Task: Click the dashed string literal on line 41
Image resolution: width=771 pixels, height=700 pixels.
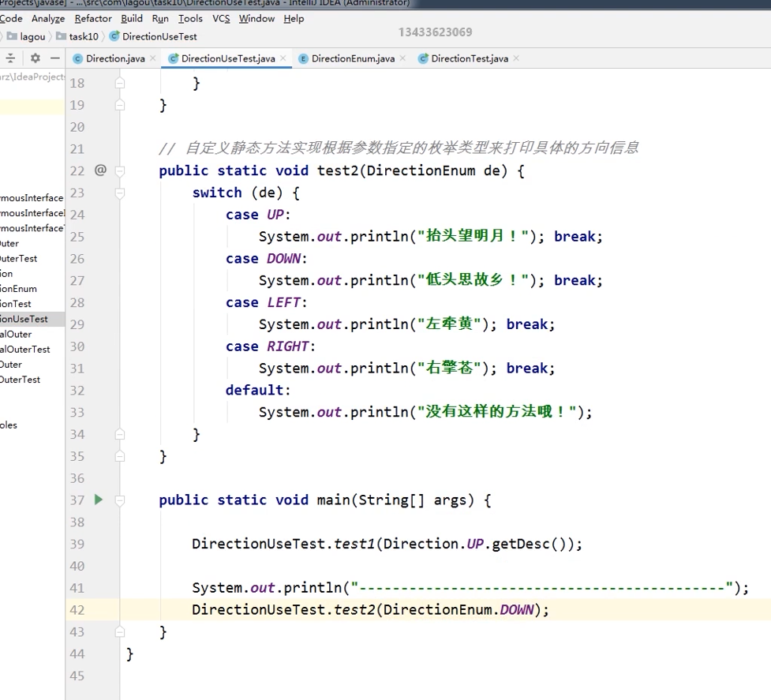Action: pyautogui.click(x=541, y=587)
